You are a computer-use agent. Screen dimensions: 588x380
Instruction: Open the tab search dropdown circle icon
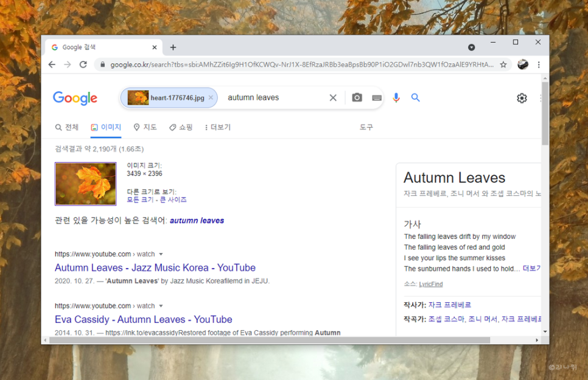[471, 47]
